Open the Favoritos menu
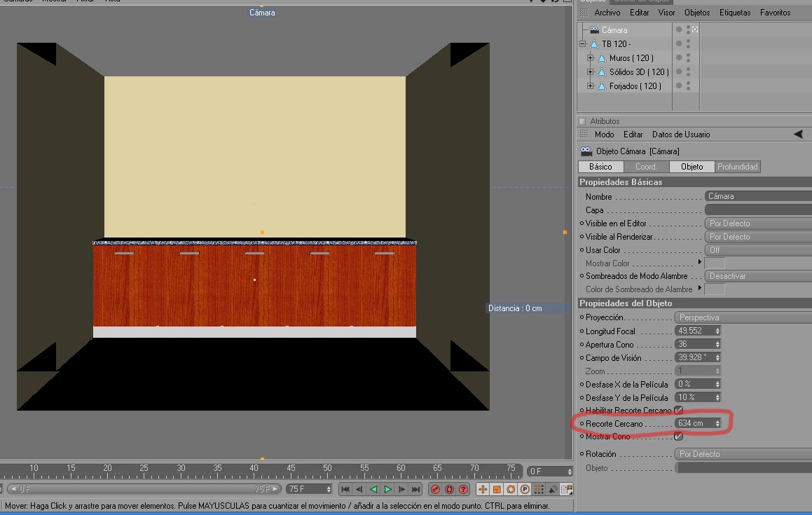This screenshot has height=515, width=812. [x=776, y=13]
